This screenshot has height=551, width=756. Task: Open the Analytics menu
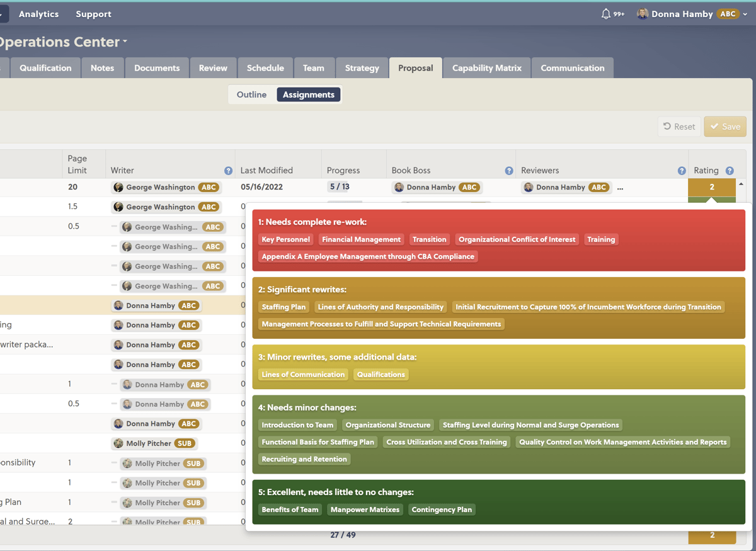point(38,13)
